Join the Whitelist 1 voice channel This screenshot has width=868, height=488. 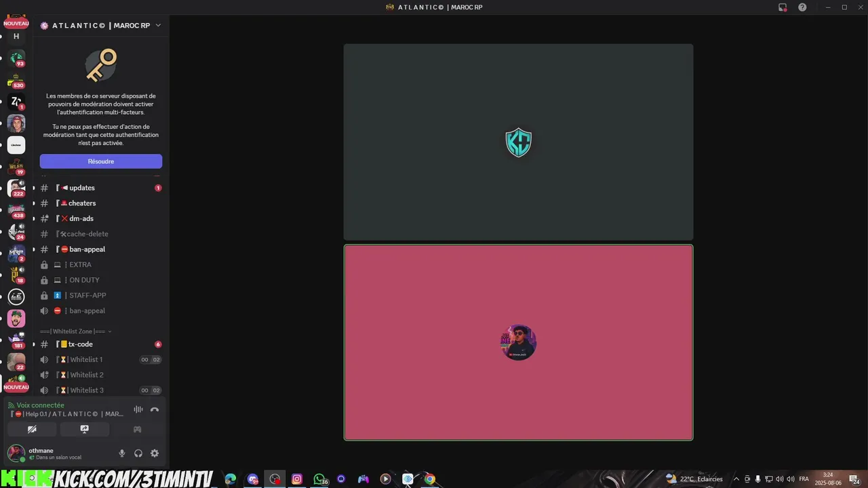tap(101, 360)
